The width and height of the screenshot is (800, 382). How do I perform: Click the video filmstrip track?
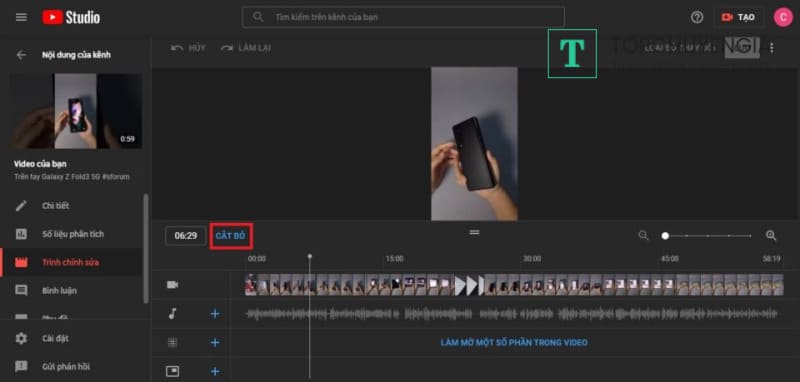coord(514,285)
